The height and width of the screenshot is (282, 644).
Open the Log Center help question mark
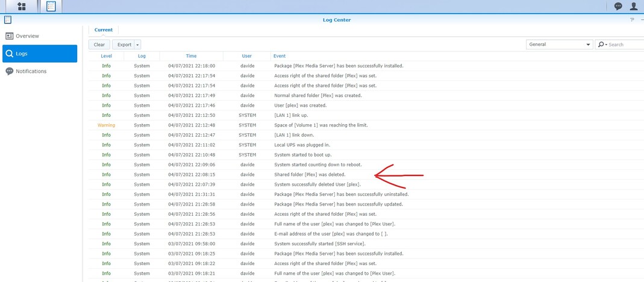[632, 20]
